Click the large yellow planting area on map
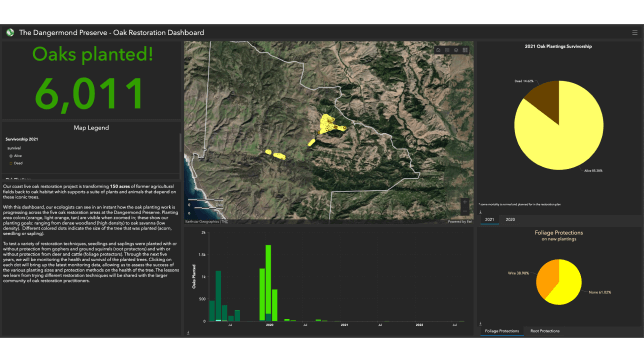This screenshot has width=644, height=362. coord(327,124)
